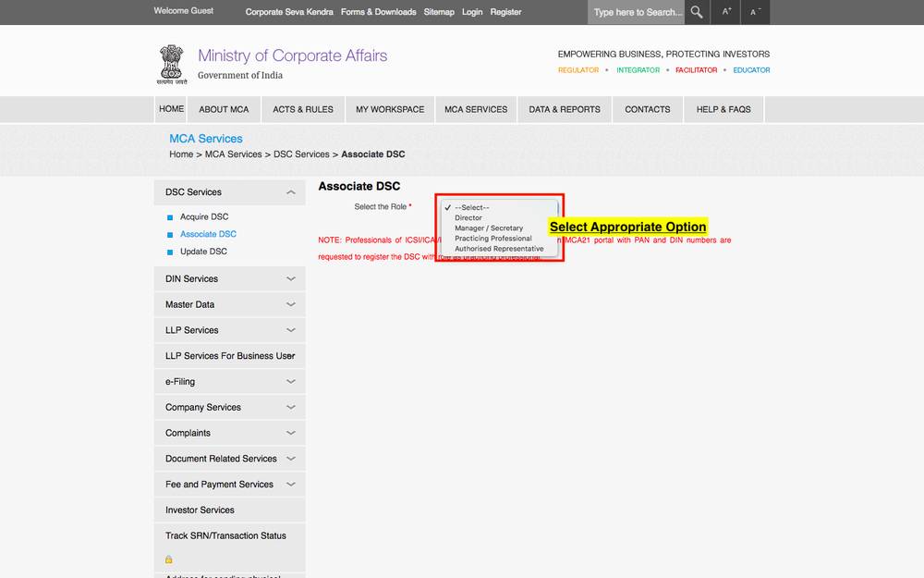Expand Fee and Payment Services section

230,485
